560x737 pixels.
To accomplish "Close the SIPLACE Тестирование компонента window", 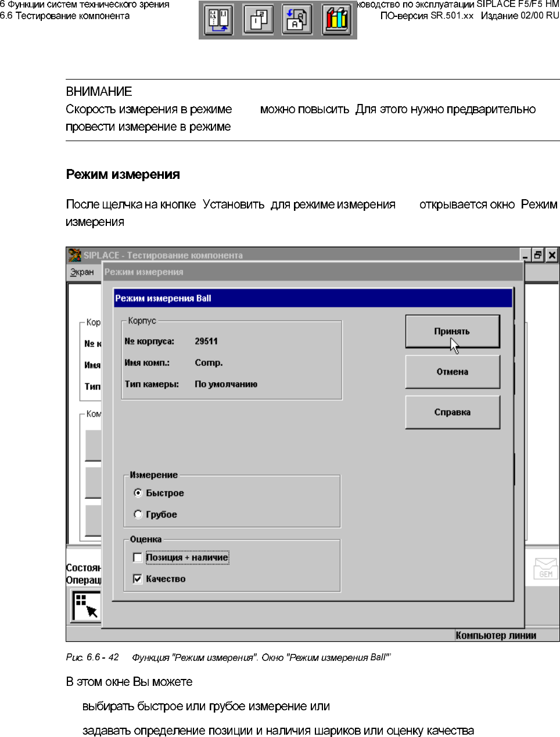I will click(552, 255).
